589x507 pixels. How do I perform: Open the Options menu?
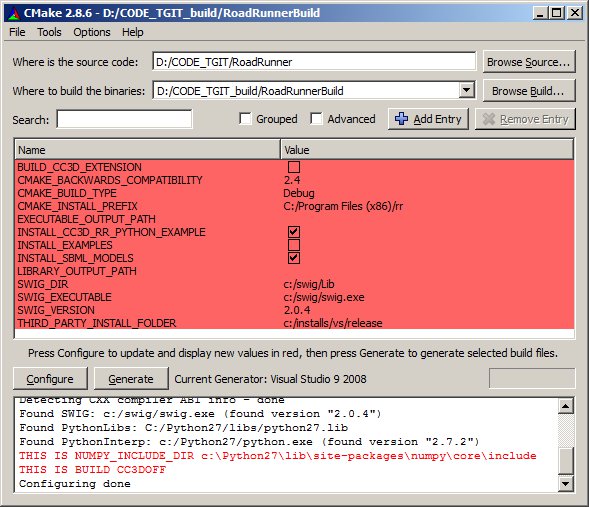click(92, 32)
